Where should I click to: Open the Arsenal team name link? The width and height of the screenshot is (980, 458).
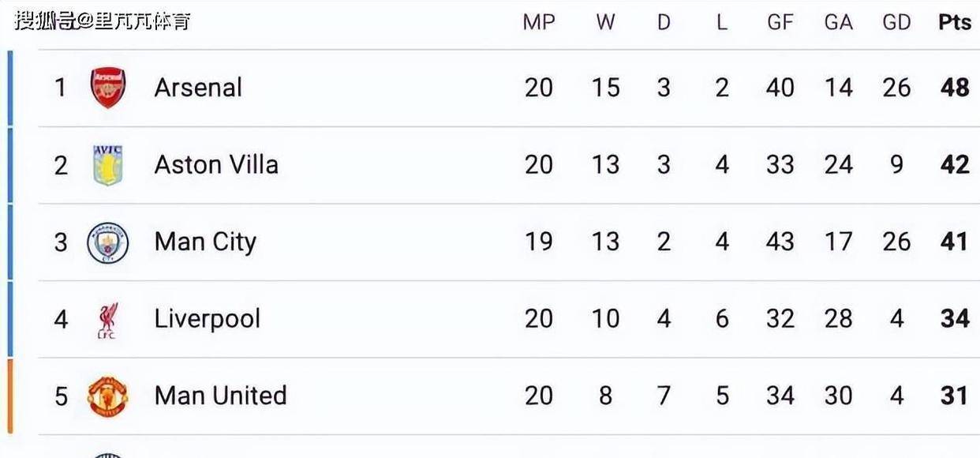[198, 88]
